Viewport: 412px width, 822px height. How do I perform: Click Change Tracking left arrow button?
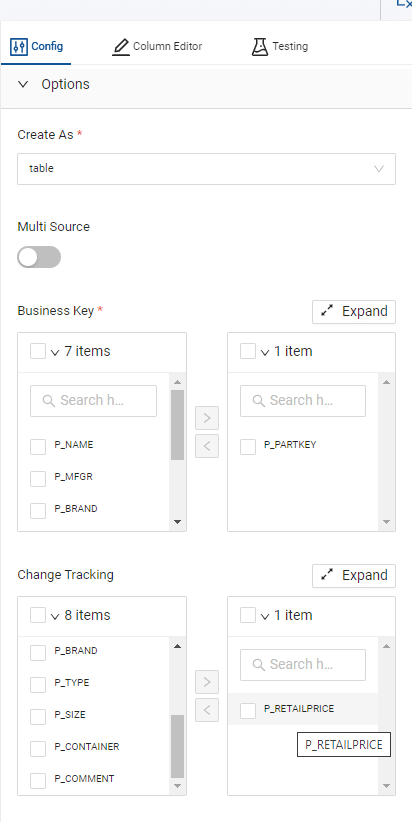[x=207, y=710]
